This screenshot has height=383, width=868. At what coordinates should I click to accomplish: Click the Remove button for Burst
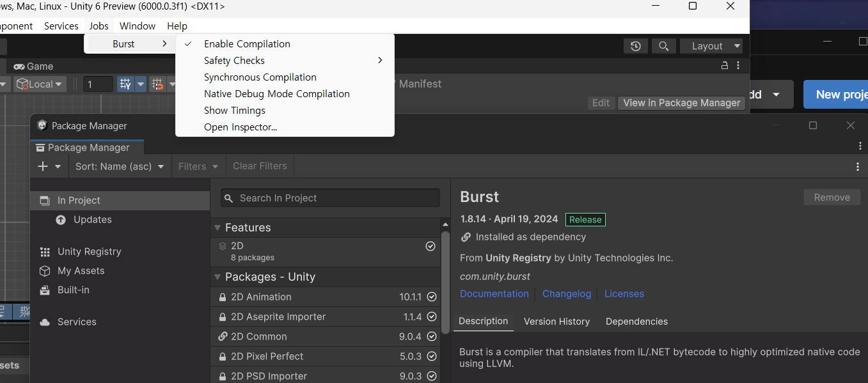tap(832, 198)
